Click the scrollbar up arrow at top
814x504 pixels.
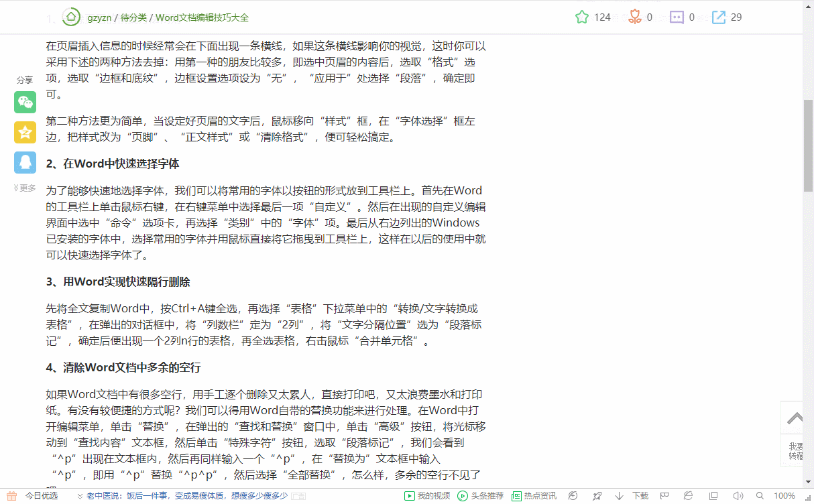point(809,5)
